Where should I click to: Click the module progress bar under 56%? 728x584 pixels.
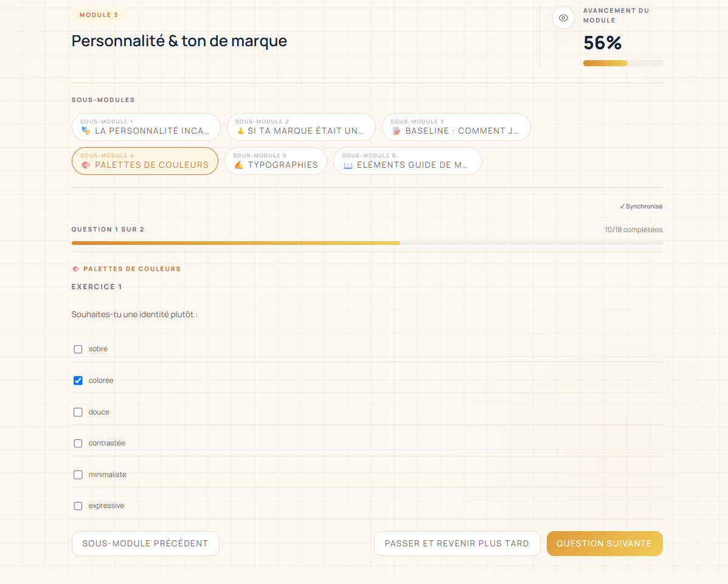623,63
